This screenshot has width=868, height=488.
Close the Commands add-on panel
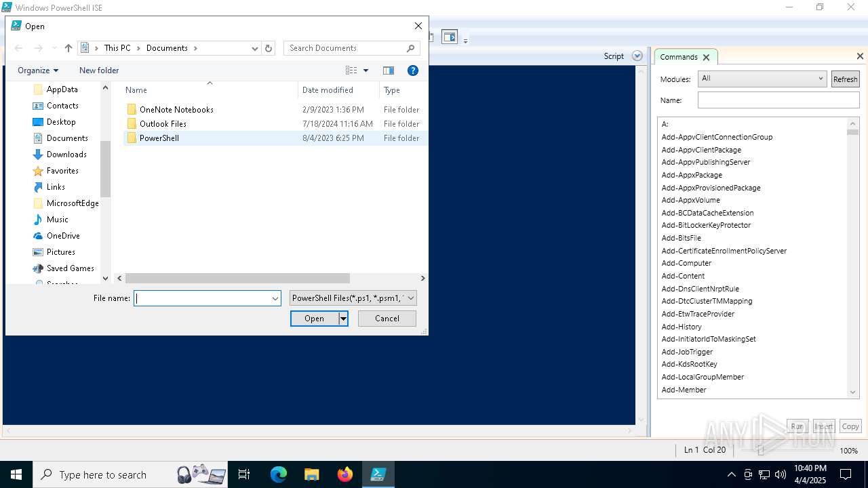pyautogui.click(x=860, y=56)
